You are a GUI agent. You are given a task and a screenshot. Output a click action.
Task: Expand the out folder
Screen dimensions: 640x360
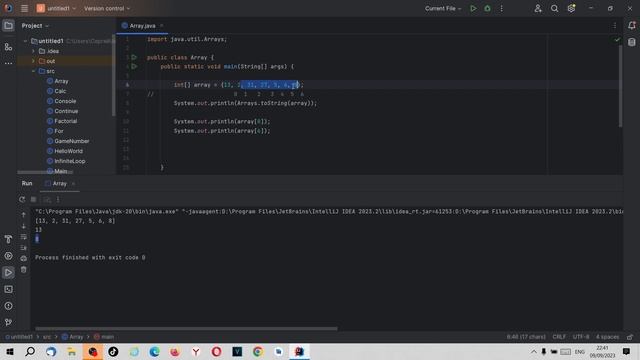[x=33, y=61]
